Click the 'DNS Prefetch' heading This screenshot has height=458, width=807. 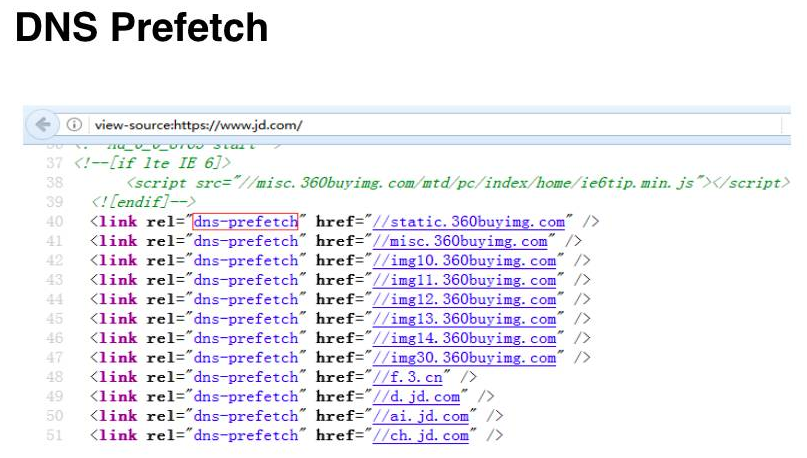(142, 27)
